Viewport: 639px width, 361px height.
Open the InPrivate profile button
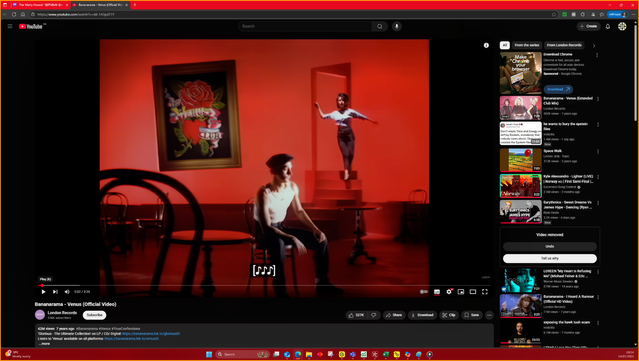click(617, 14)
